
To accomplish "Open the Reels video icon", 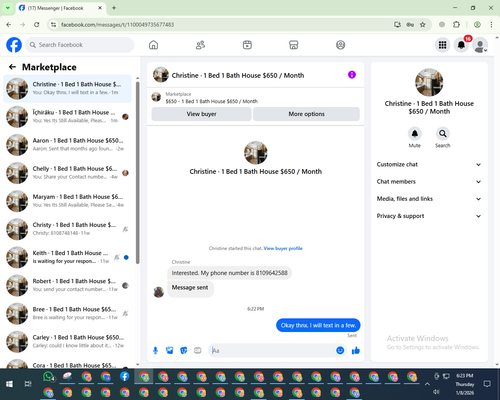I will [x=247, y=45].
